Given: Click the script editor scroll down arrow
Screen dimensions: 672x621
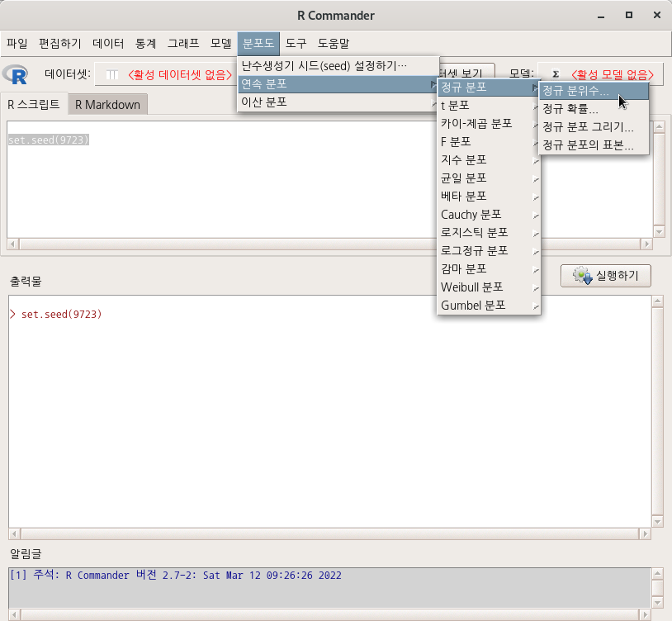Looking at the screenshot, I should click(659, 232).
